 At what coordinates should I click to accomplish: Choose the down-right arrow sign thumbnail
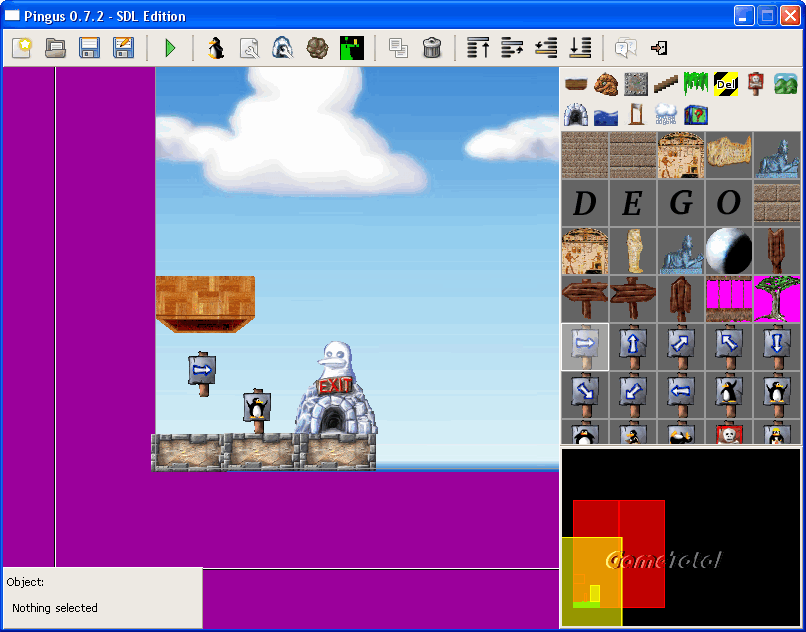(584, 394)
